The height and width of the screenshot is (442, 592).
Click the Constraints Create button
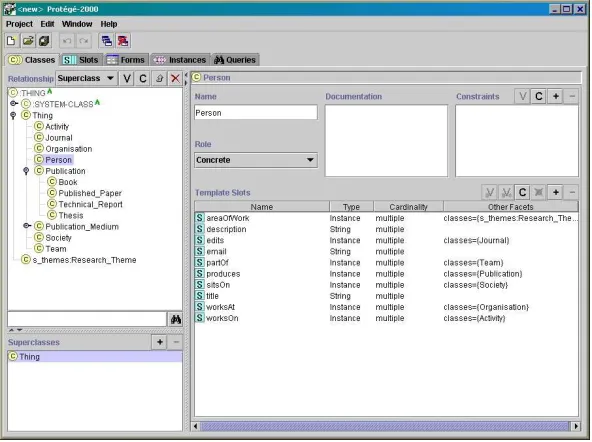click(x=539, y=97)
